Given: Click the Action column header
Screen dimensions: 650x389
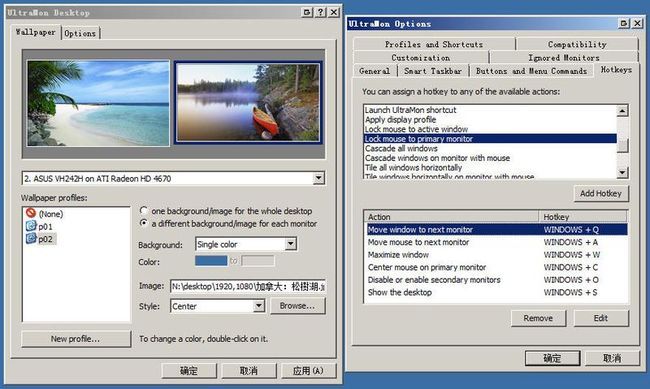Looking at the screenshot, I should tap(451, 216).
